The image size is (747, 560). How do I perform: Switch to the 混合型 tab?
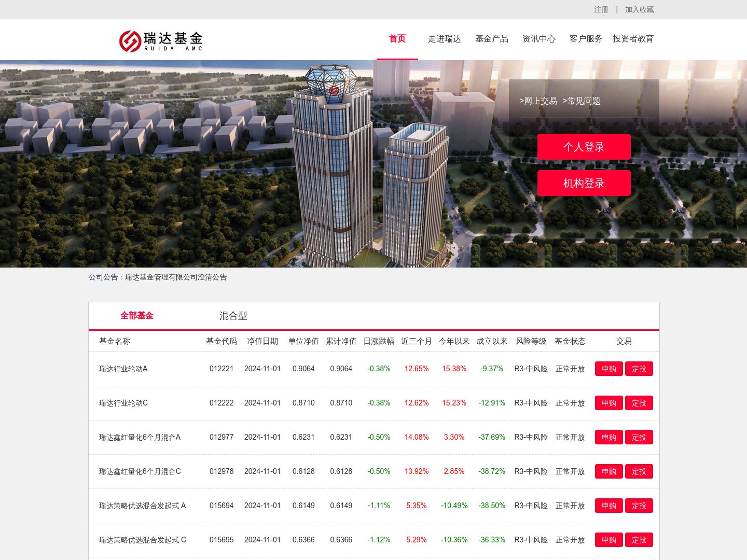tap(233, 316)
